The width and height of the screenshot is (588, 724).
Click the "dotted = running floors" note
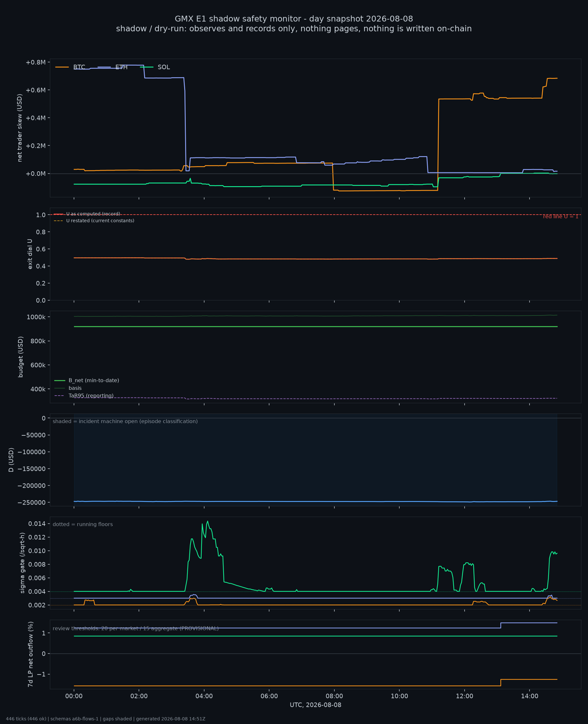point(83,525)
